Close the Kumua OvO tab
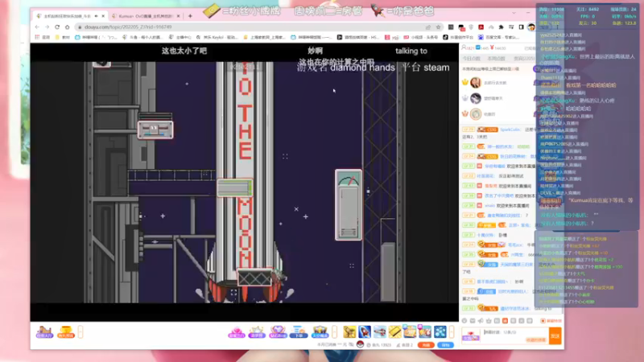The width and height of the screenshot is (644, 362). [178, 16]
